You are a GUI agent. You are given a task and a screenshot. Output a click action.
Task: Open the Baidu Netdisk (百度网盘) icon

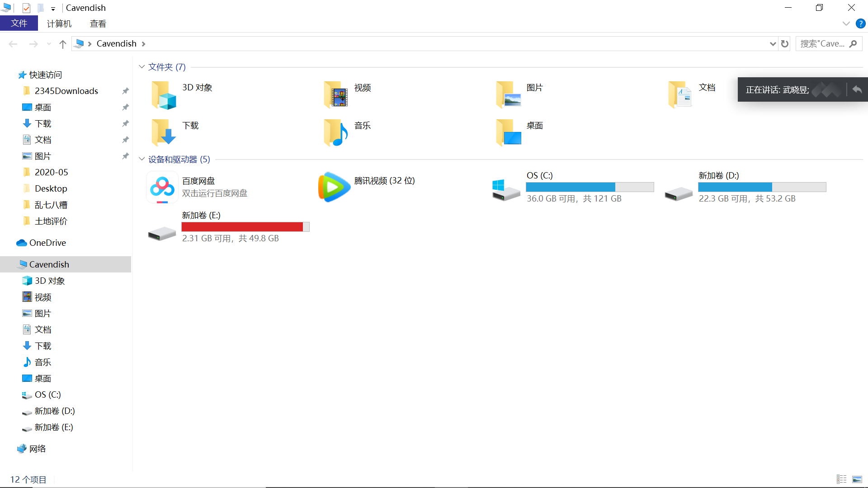(x=162, y=187)
